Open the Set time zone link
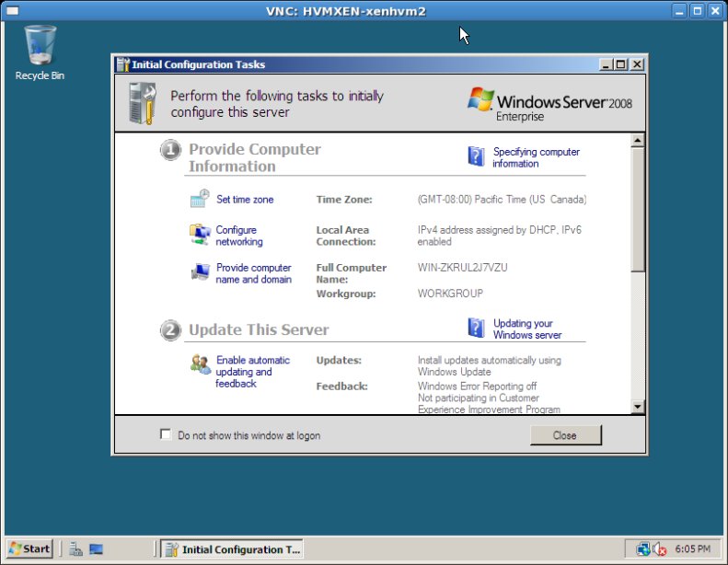The width and height of the screenshot is (728, 565). click(245, 200)
